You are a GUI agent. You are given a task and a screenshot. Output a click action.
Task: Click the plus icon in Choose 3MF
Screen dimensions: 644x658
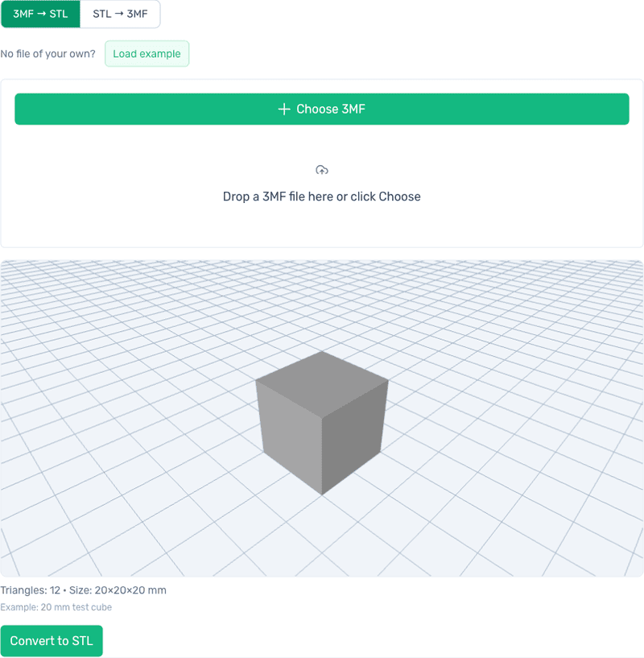tap(284, 109)
